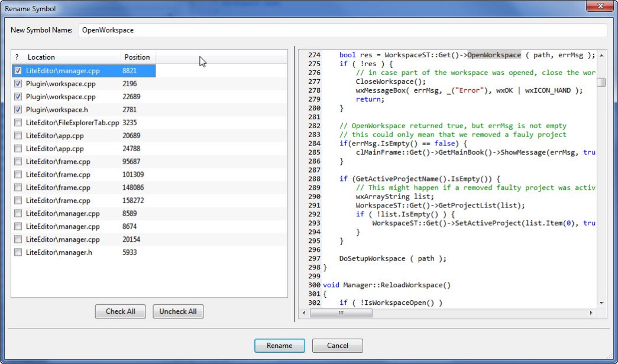
Task: Click the '?' column header
Action: tap(18, 57)
